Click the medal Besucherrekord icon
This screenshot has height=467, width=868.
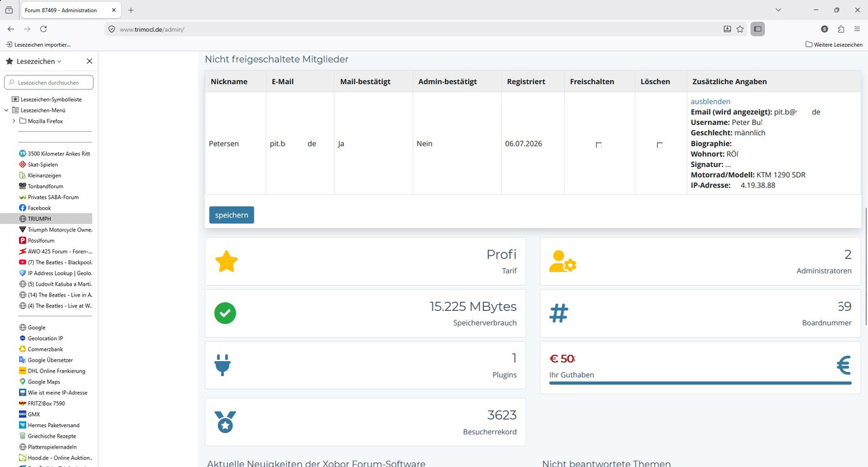coord(225,422)
